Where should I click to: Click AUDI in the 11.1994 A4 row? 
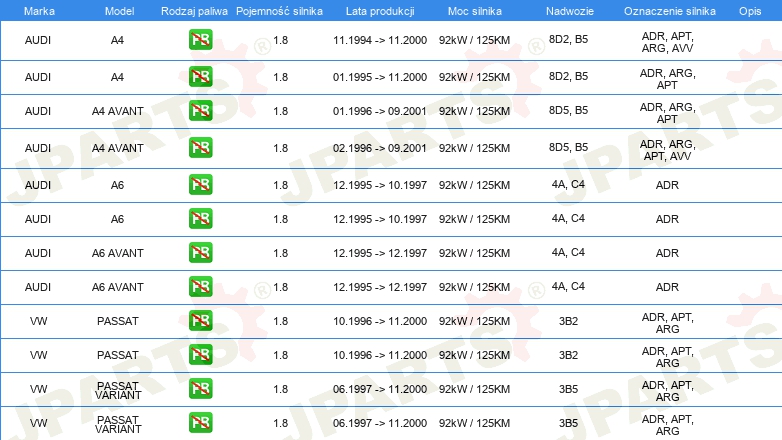pyautogui.click(x=38, y=40)
